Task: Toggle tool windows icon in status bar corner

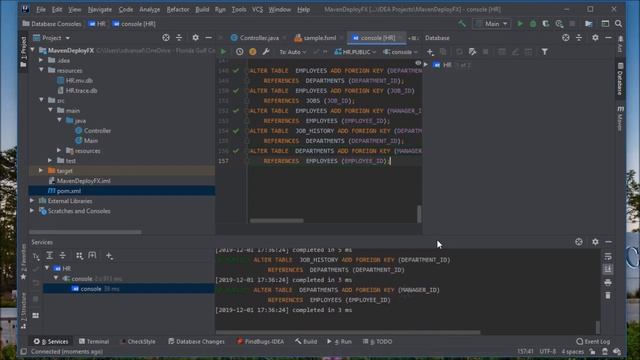Action: click(x=24, y=351)
